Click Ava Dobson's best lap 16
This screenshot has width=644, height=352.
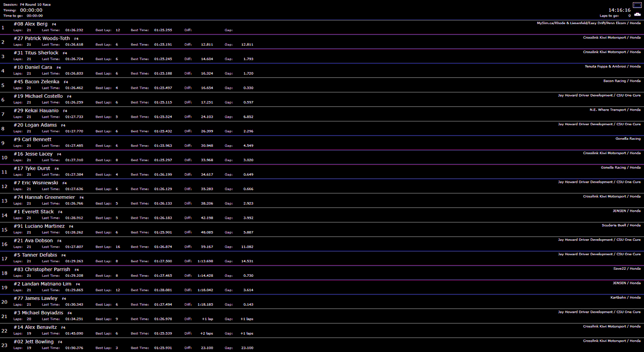[x=118, y=247]
